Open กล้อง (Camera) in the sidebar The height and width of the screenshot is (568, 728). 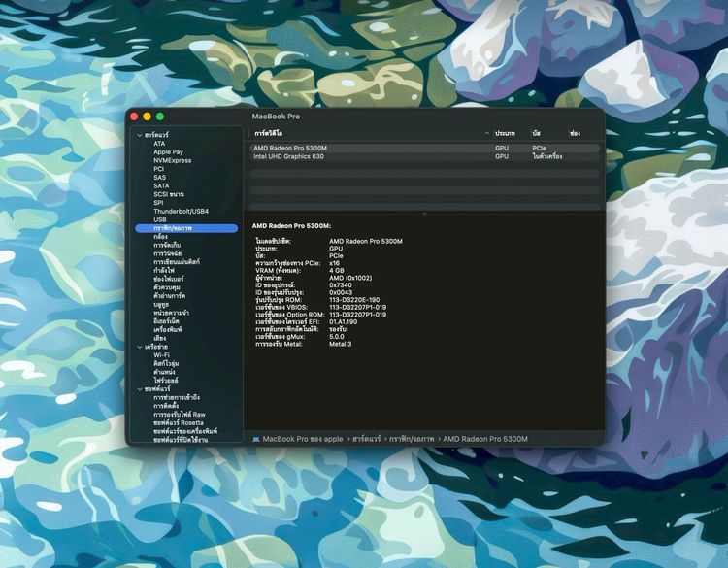pos(160,237)
